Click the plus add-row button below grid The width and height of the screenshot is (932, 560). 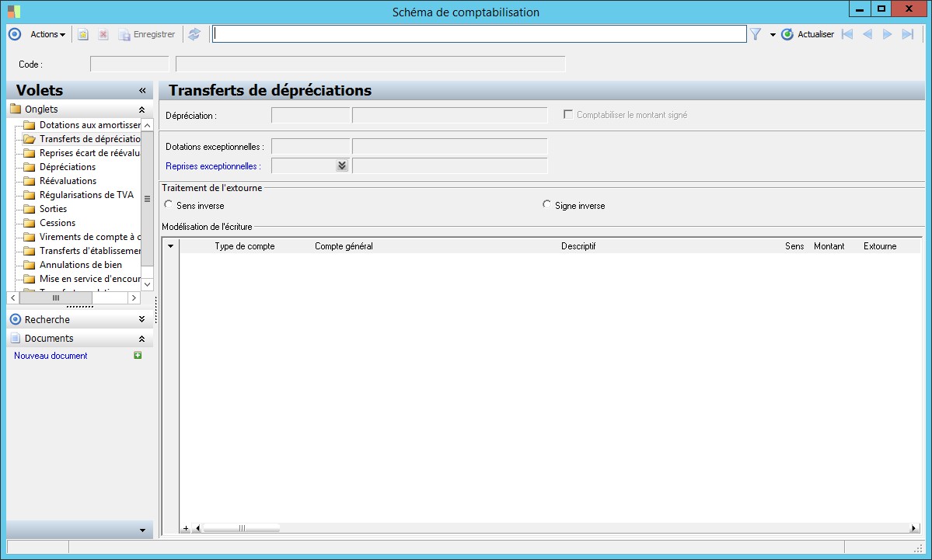click(186, 528)
